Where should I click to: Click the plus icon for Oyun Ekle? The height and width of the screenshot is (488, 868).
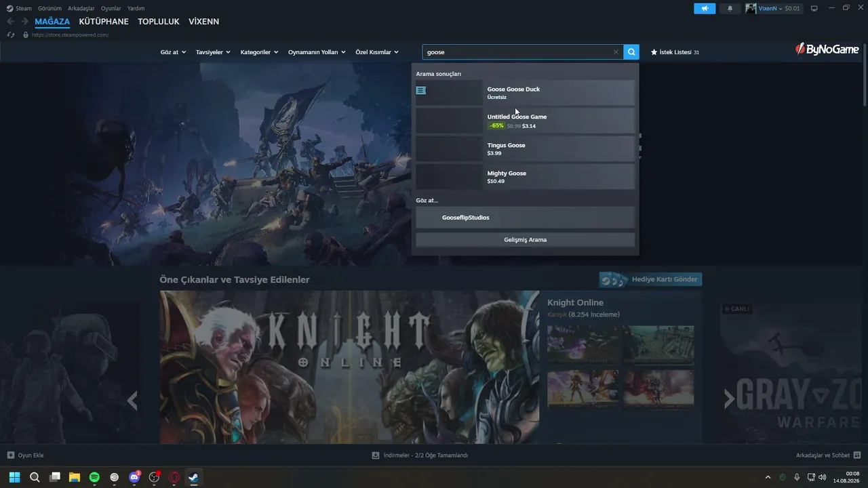pyautogui.click(x=11, y=455)
